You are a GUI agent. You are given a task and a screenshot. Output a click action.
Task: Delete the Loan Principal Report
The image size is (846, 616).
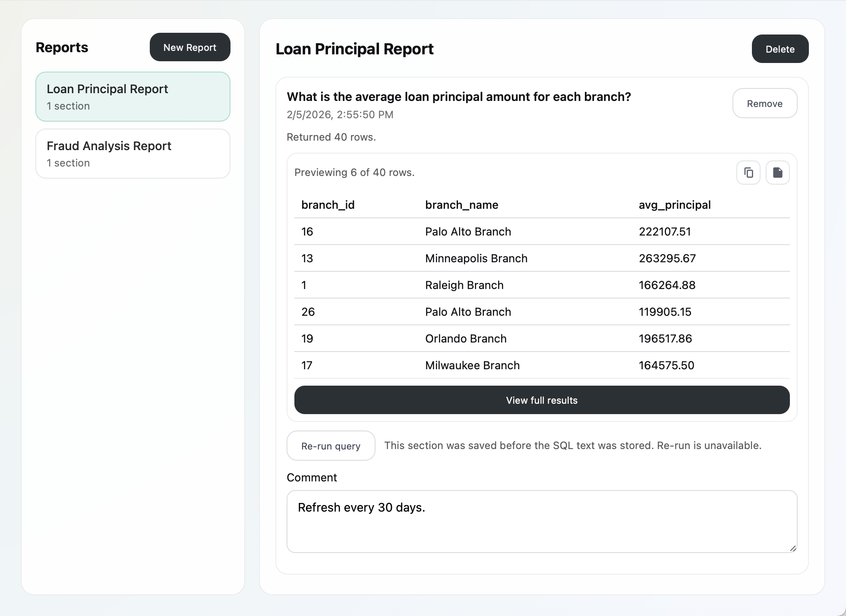click(x=780, y=49)
